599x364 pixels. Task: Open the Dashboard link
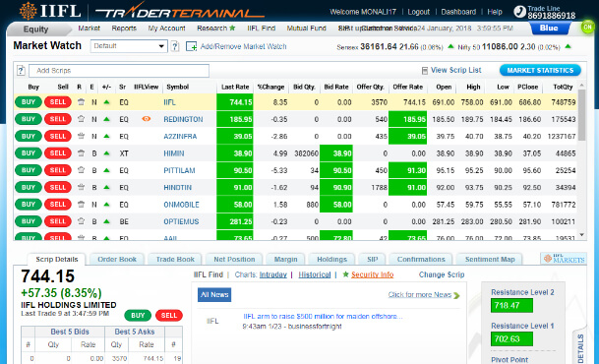point(458,12)
